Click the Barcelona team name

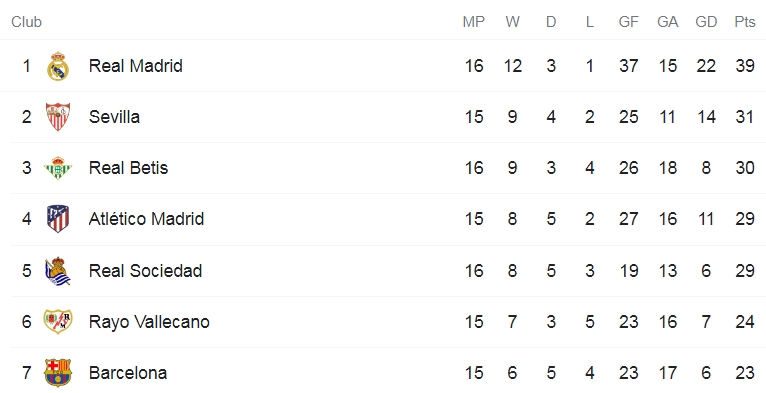128,372
